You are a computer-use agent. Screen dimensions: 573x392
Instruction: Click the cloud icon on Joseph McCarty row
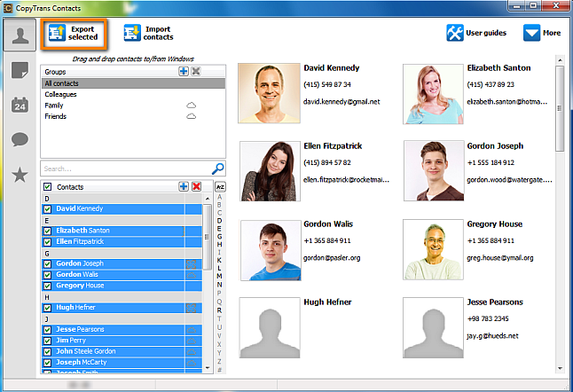(x=192, y=363)
